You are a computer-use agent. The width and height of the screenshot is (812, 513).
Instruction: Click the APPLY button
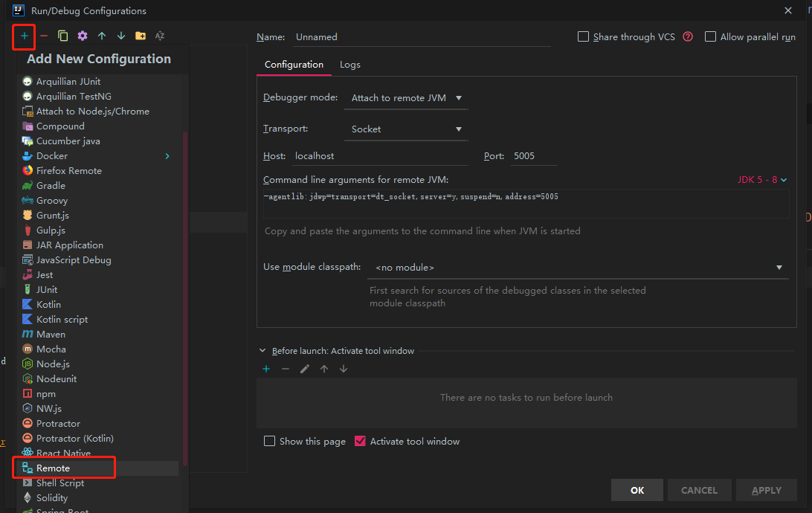tap(767, 490)
